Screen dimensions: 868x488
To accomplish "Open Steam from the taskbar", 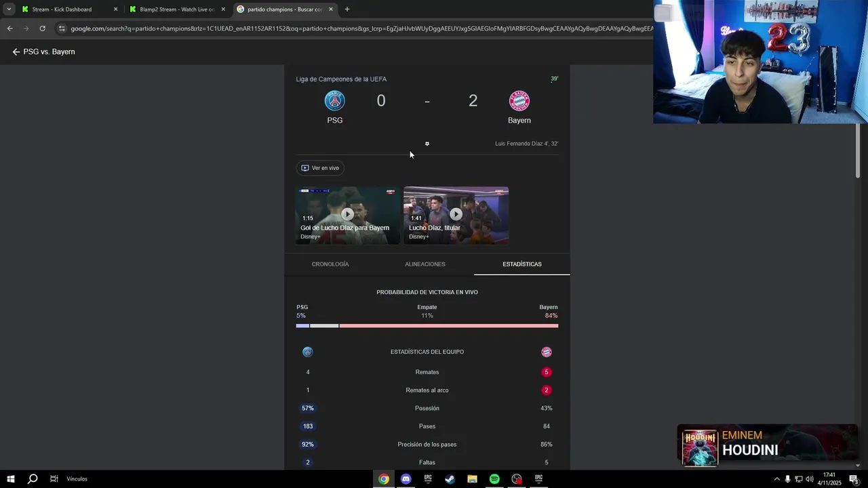I will 450,479.
